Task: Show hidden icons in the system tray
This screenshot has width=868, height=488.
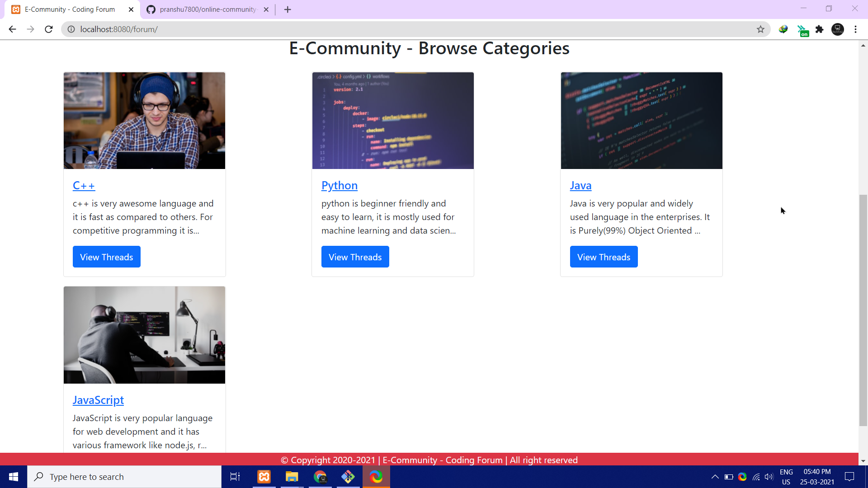Action: point(716,477)
